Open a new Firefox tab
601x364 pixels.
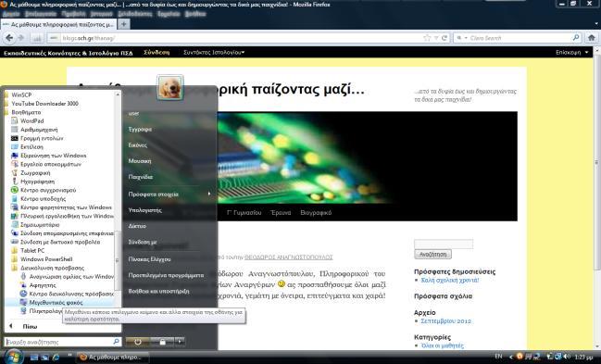point(123,24)
